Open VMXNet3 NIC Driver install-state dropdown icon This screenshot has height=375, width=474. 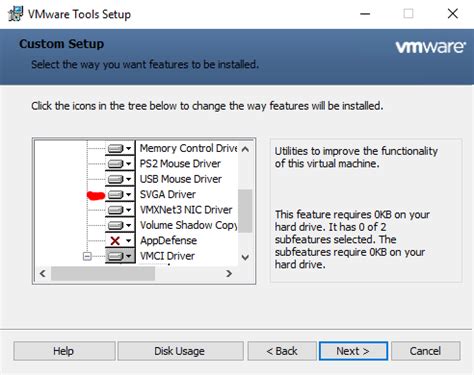pos(120,210)
